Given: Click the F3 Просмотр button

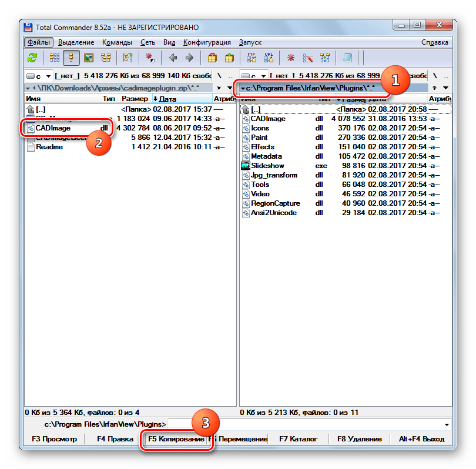Looking at the screenshot, I should click(x=54, y=439).
